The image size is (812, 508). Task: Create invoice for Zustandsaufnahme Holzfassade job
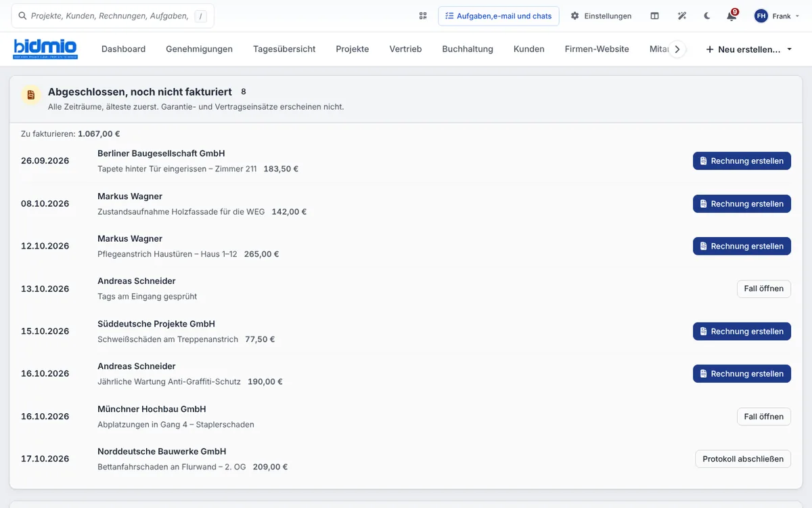(x=742, y=204)
